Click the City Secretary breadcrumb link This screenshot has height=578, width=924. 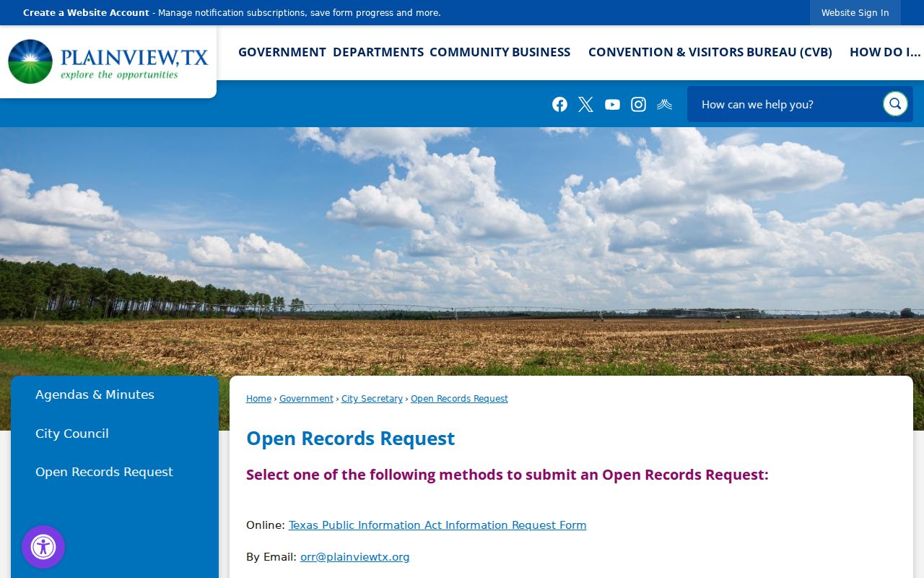coord(372,399)
